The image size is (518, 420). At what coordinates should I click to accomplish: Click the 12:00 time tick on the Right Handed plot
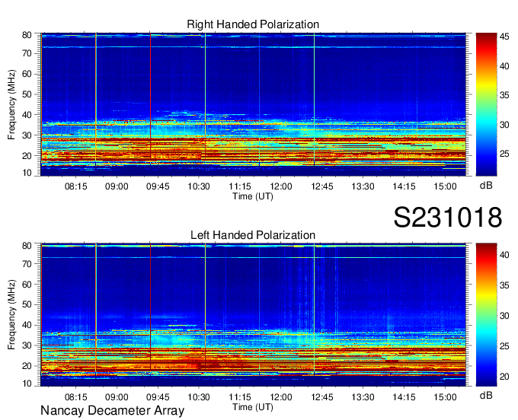pos(281,186)
